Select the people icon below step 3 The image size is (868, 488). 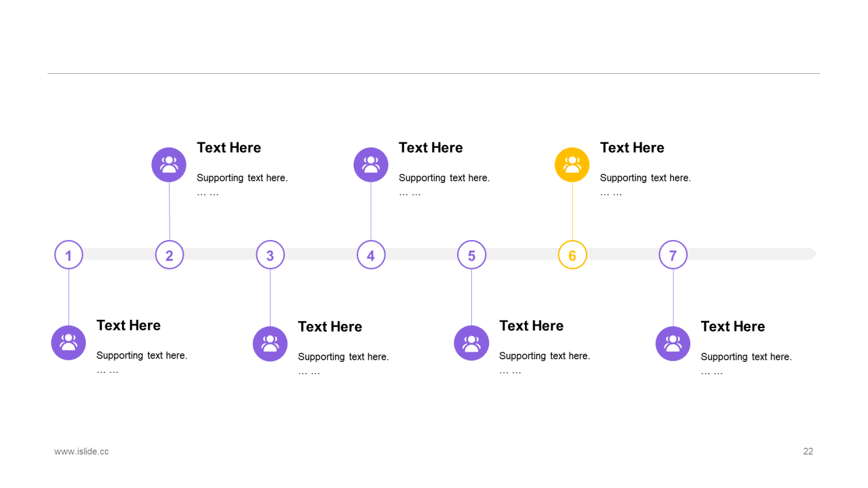click(x=270, y=344)
